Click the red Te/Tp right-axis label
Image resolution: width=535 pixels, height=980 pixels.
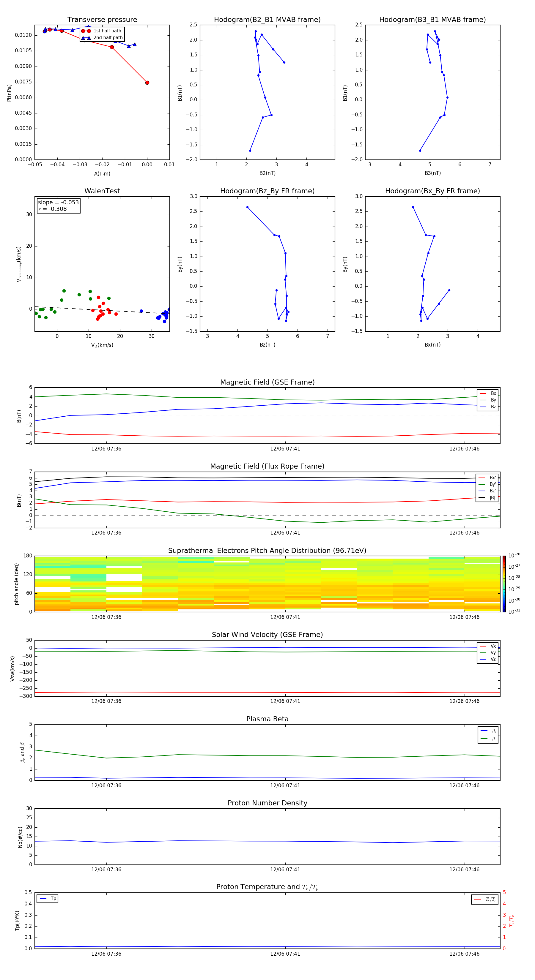click(x=512, y=921)
